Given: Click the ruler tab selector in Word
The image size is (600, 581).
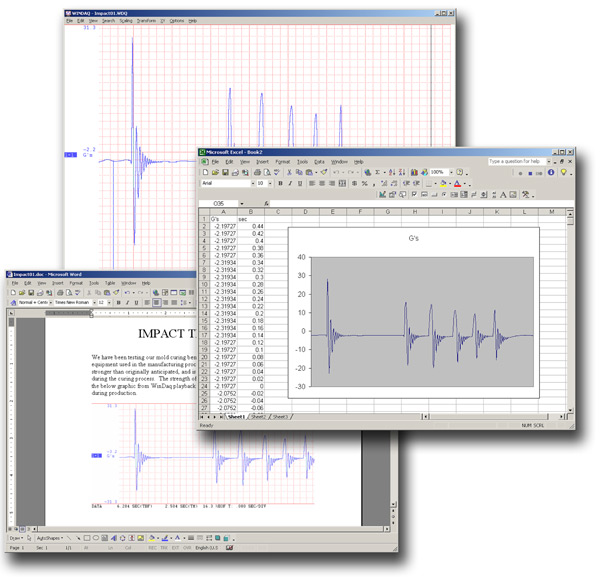Looking at the screenshot, I should (11, 313).
